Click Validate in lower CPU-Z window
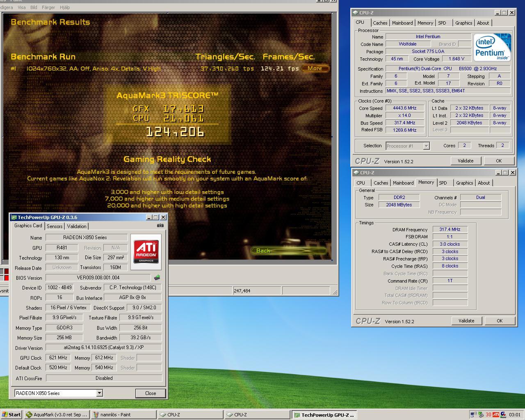This screenshot has height=420, width=525. tap(466, 321)
